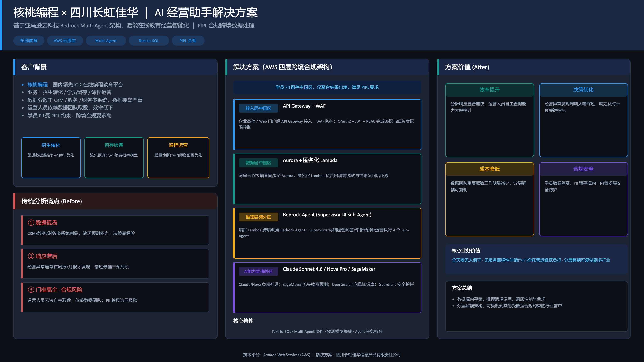Click the ② 响应滞后 pain point title
The width and height of the screenshot is (644, 362).
click(42, 256)
